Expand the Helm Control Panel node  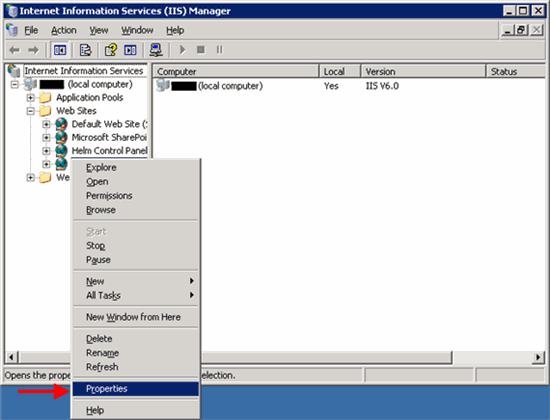coord(46,151)
